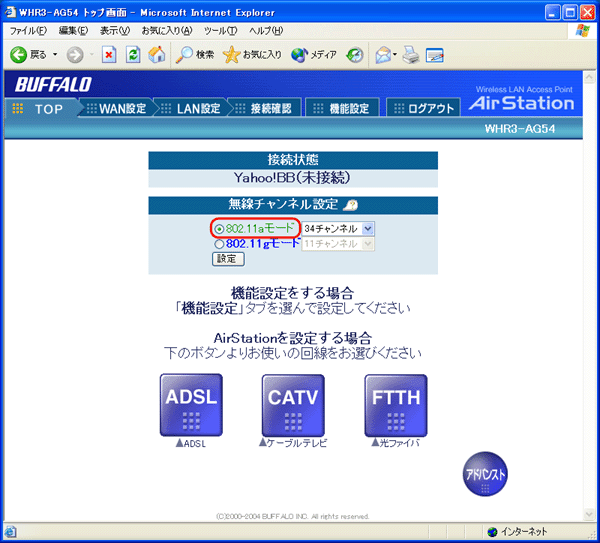Choose the ADSL line type icon
Image resolution: width=600 pixels, height=543 pixels.
[x=191, y=405]
